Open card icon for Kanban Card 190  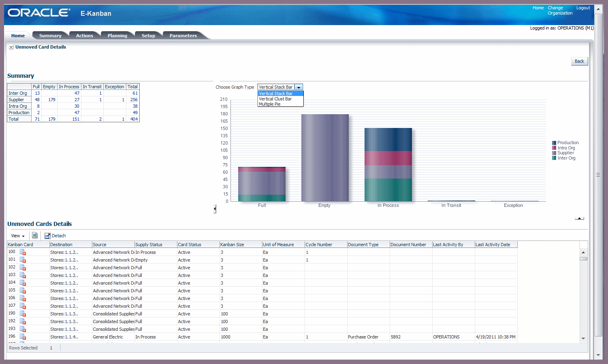23,314
